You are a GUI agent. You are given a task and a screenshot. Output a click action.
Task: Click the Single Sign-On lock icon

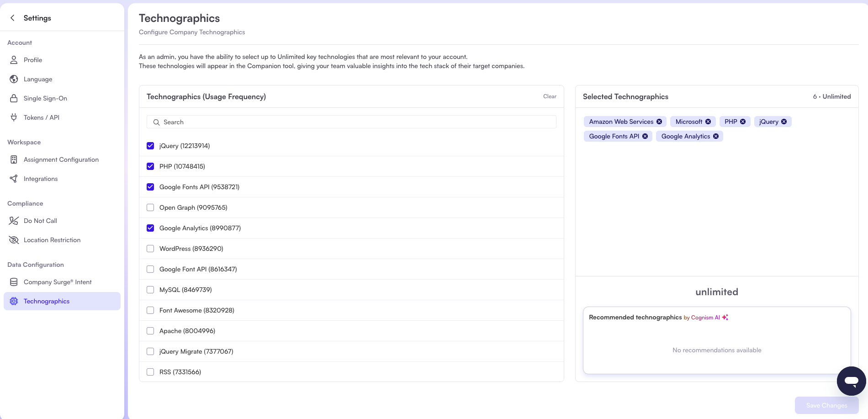tap(14, 98)
